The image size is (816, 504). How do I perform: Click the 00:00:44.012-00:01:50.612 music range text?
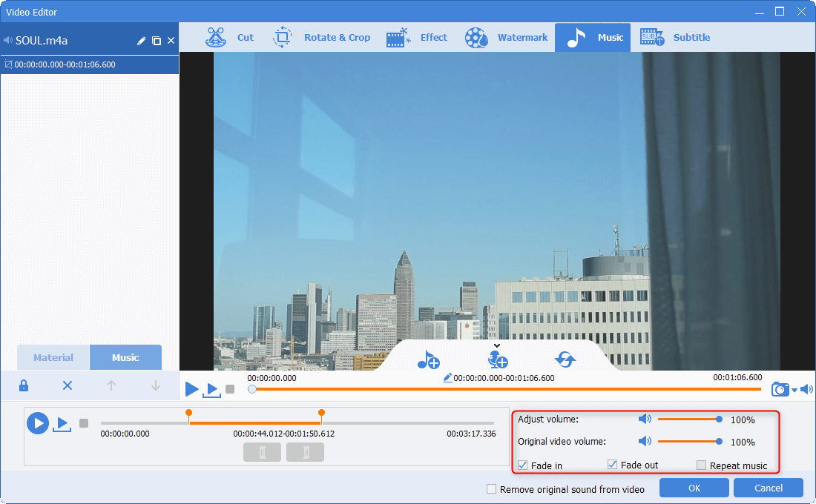[283, 434]
